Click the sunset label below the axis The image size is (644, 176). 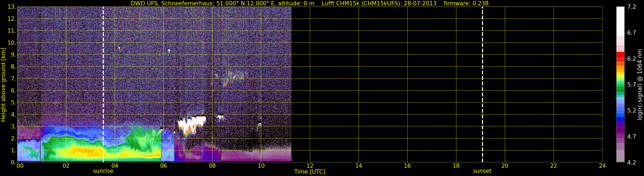pyautogui.click(x=482, y=171)
